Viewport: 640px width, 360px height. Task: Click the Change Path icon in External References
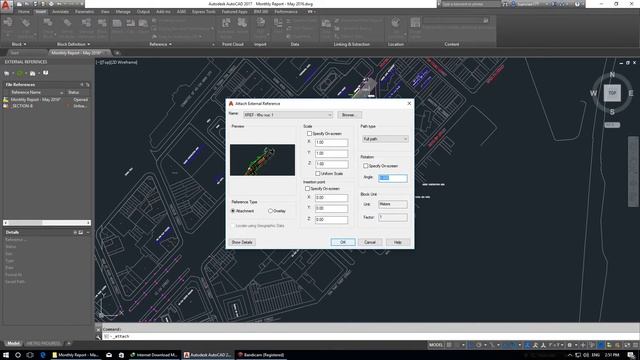33,73
